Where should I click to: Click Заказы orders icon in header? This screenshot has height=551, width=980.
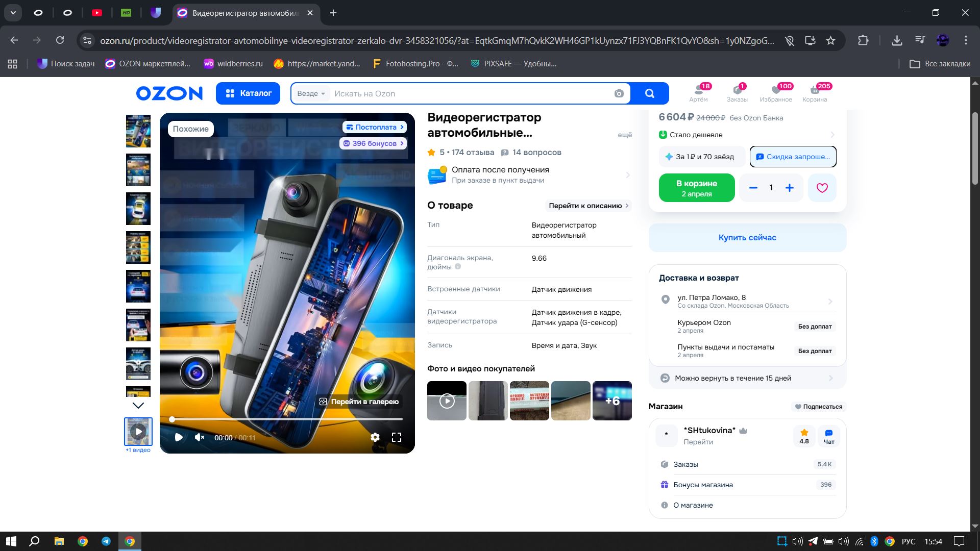[737, 92]
